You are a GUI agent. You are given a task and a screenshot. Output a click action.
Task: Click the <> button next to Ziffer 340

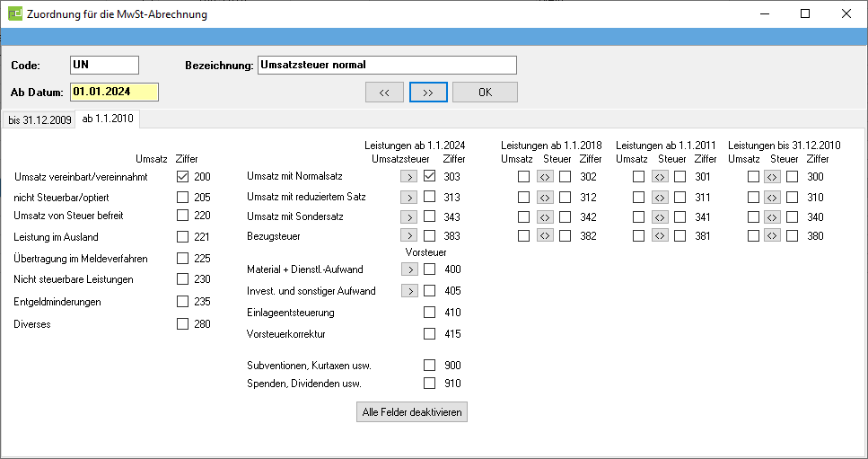point(771,216)
